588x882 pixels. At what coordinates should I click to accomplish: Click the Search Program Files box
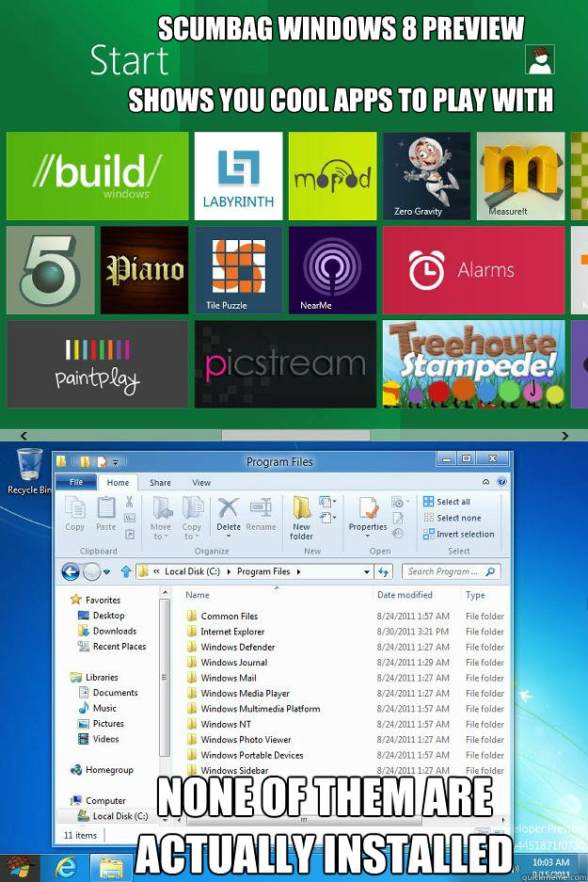tap(451, 571)
